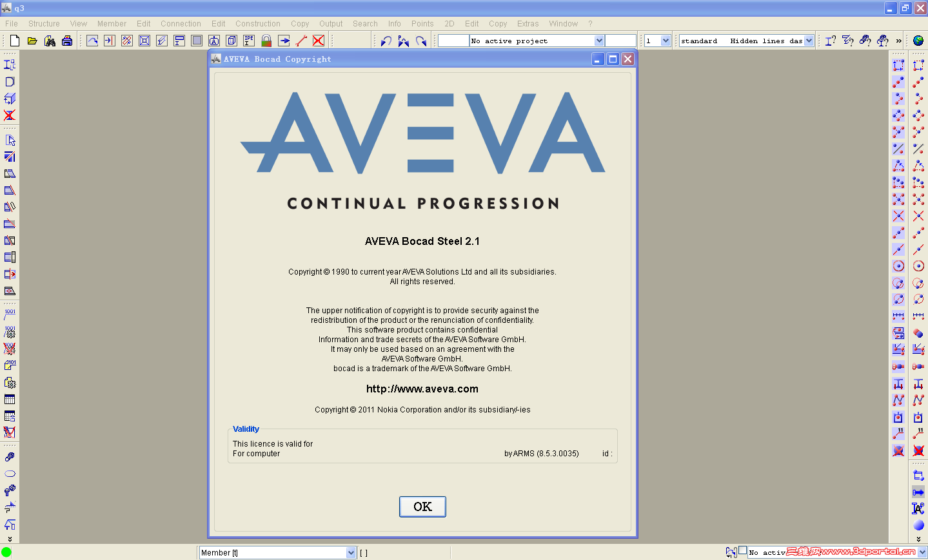Open the Structure menu
This screenshot has height=560, width=928.
pos(44,24)
